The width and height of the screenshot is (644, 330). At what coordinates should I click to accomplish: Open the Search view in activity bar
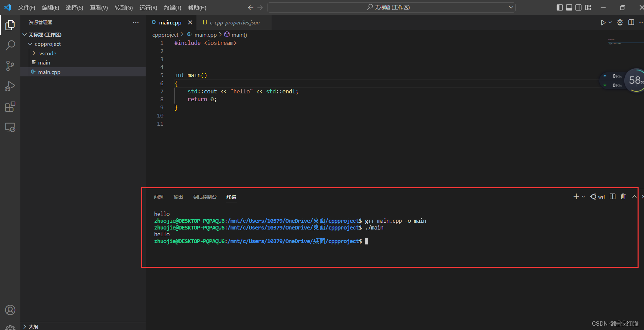point(10,45)
